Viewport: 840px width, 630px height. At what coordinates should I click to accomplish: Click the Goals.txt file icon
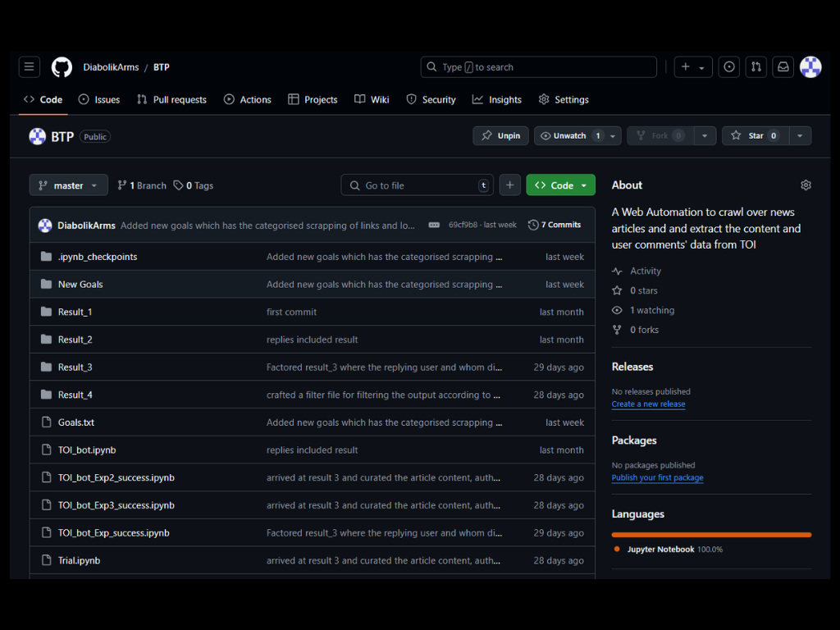(47, 422)
